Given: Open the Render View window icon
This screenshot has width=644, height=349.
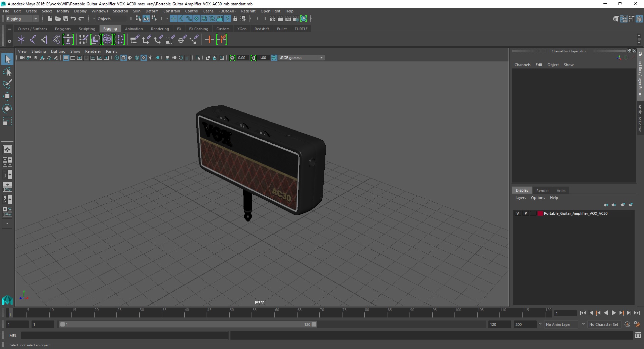Looking at the screenshot, I should (x=273, y=19).
